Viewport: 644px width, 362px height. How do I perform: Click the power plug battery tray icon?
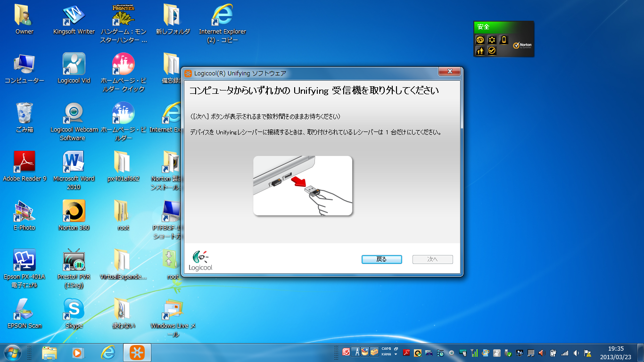click(553, 353)
